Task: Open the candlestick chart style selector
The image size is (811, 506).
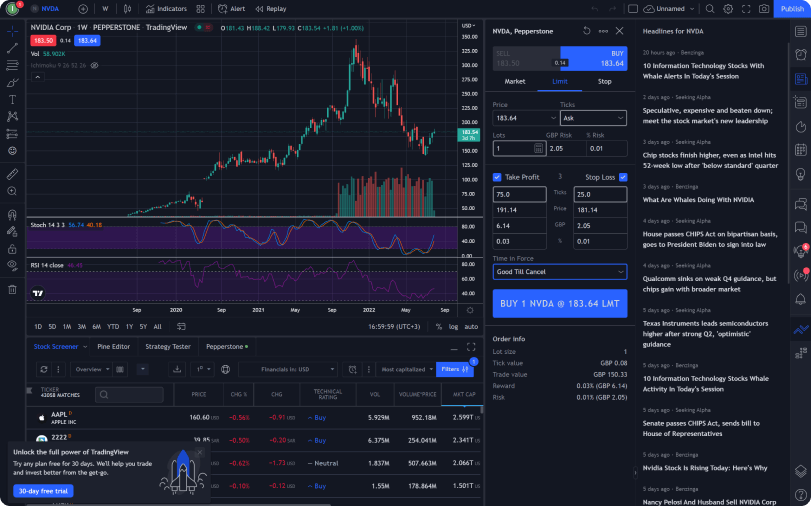Action: coord(128,9)
